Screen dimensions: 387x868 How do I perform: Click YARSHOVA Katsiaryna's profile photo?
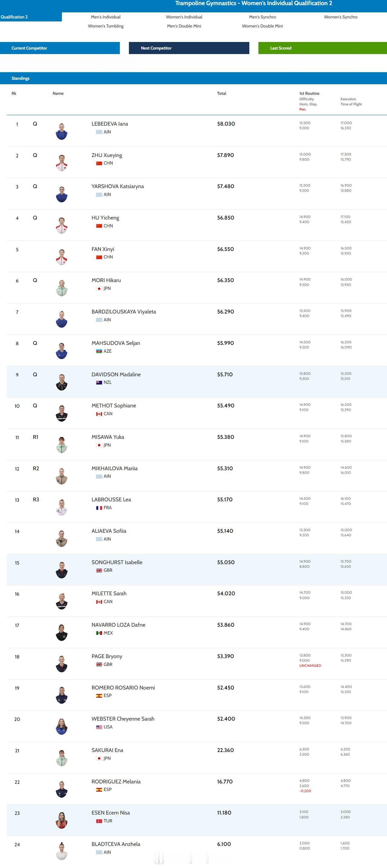point(62,194)
